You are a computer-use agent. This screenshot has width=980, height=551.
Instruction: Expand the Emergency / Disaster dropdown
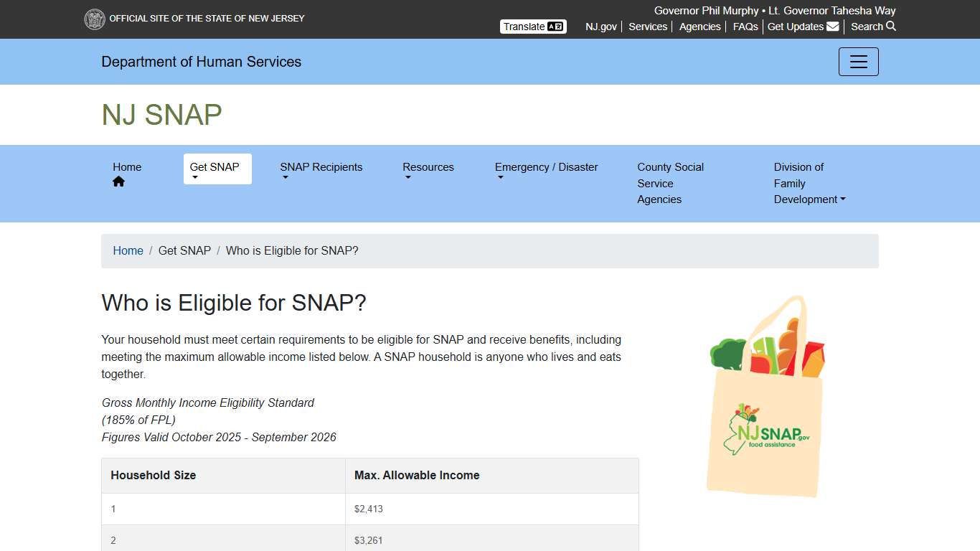546,167
